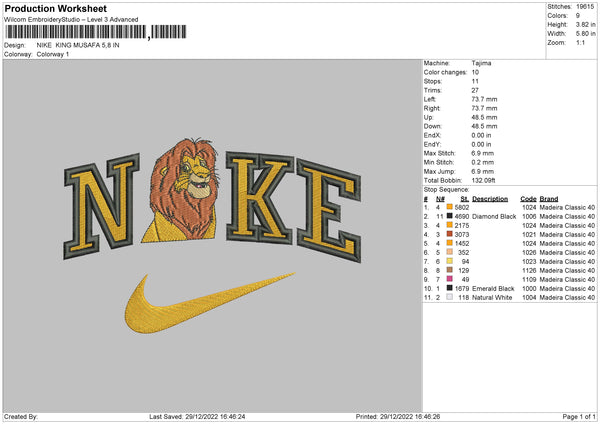Click the Up: measurement label

coord(428,117)
